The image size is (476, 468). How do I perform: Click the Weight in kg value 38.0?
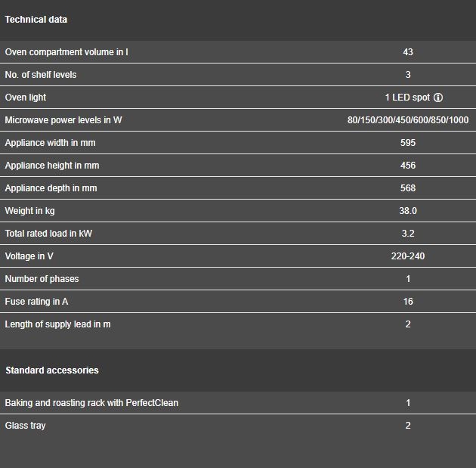coord(408,211)
